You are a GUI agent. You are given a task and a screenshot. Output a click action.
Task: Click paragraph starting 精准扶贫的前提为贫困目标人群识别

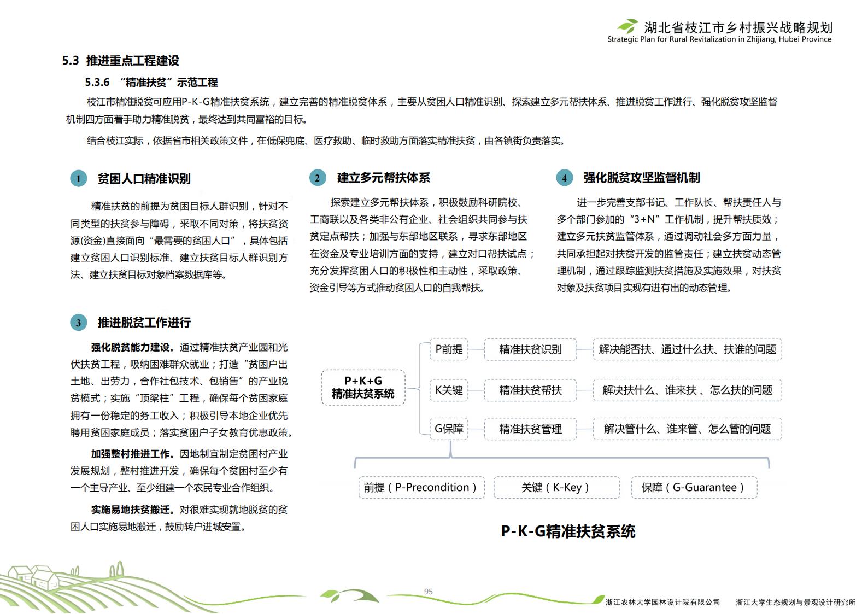click(179, 241)
